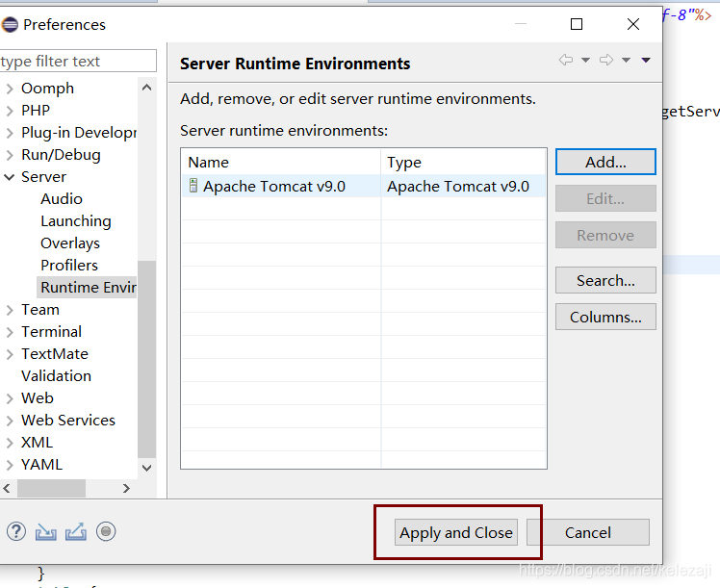Expand the TextMate tree node
The height and width of the screenshot is (588, 720).
[x=10, y=354]
